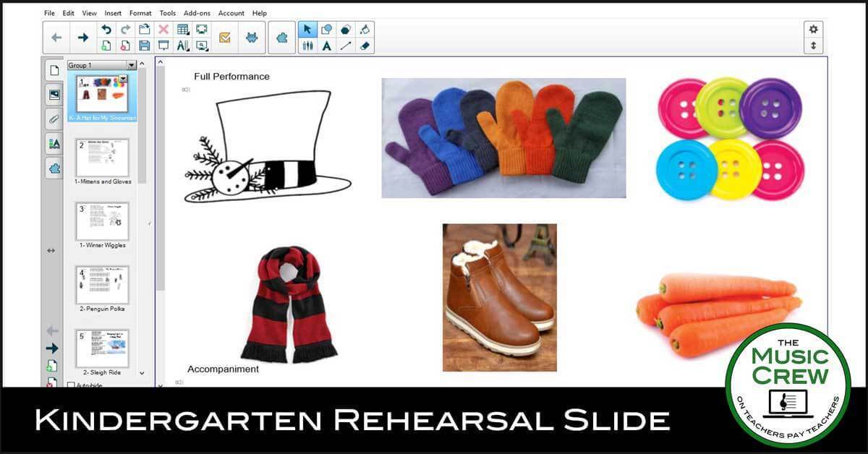Select the Lines tool
This screenshot has height=454, width=868.
(346, 46)
